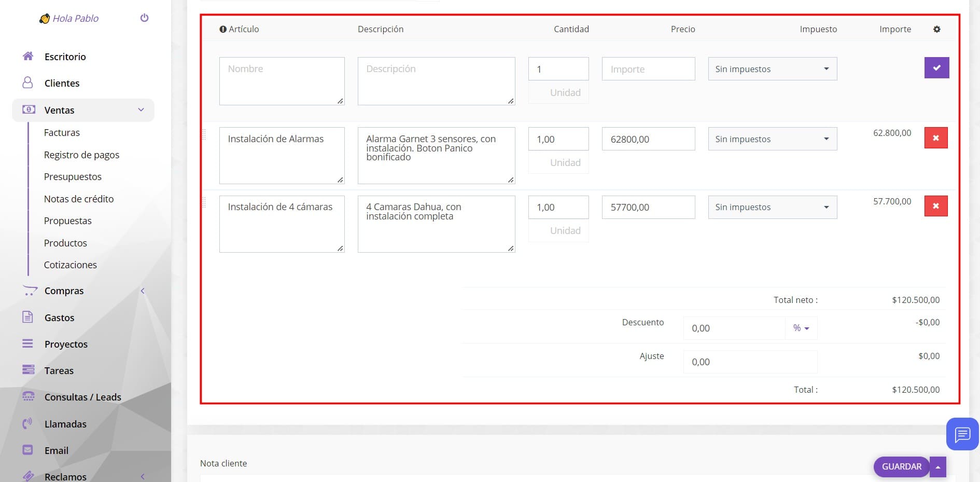Open tax dropdown for Alarmas row
The image size is (980, 482).
(773, 139)
